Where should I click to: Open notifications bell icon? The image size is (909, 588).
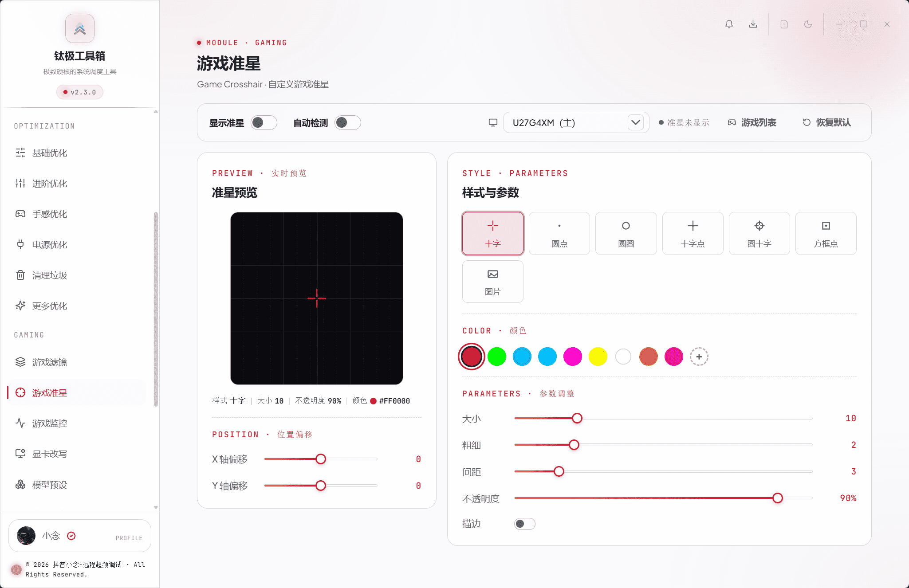click(x=729, y=24)
